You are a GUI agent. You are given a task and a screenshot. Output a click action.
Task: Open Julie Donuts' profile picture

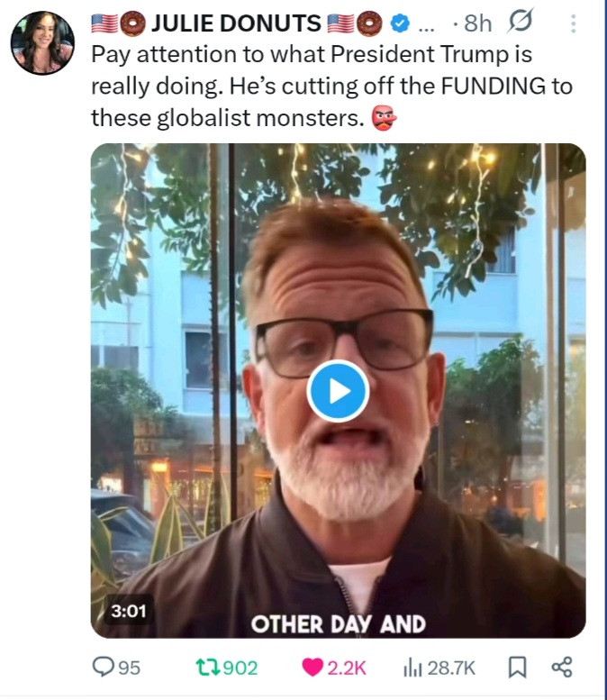[42, 43]
